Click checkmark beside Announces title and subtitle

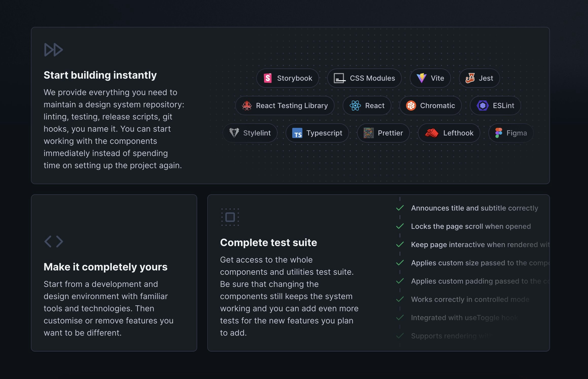click(400, 208)
